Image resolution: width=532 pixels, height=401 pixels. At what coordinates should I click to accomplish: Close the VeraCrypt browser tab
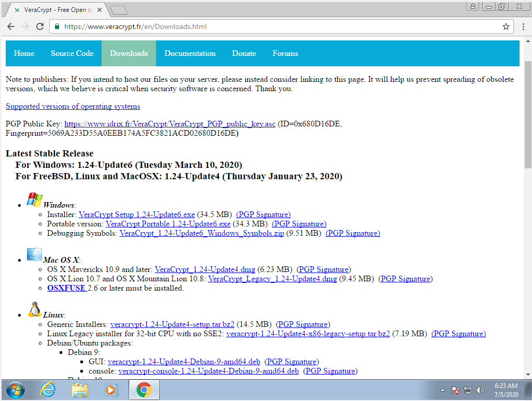click(100, 10)
